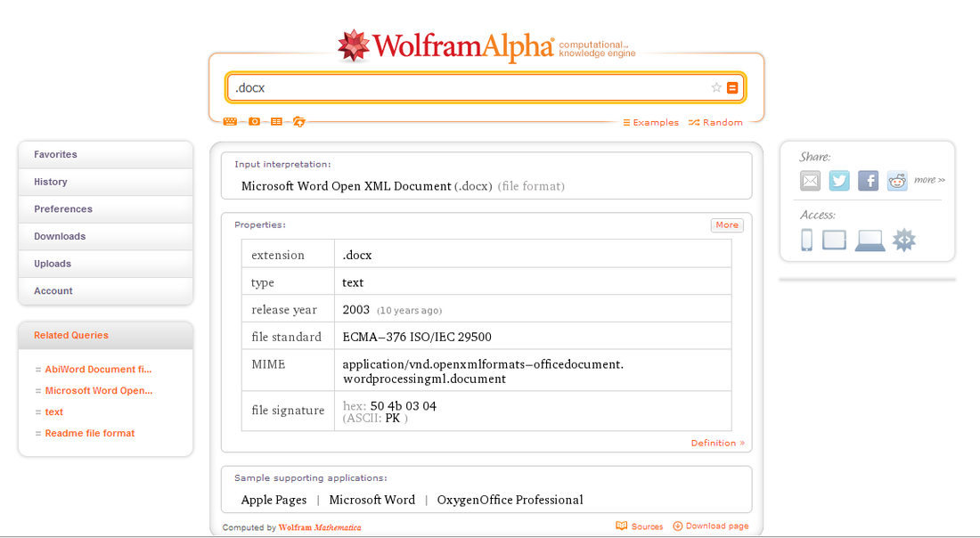Viewport: 980px width, 538px height.
Task: Show more sharing options
Action: click(929, 180)
